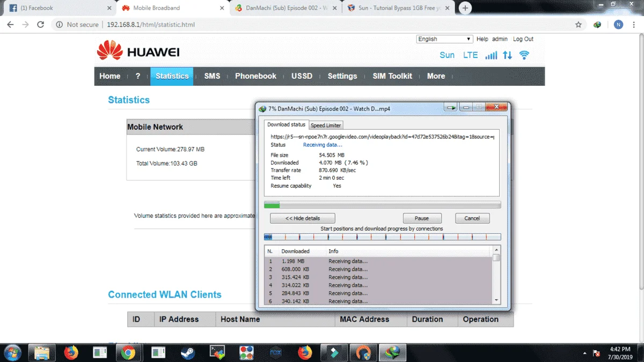This screenshot has height=362, width=644.
Task: Pause the download
Action: (x=422, y=218)
